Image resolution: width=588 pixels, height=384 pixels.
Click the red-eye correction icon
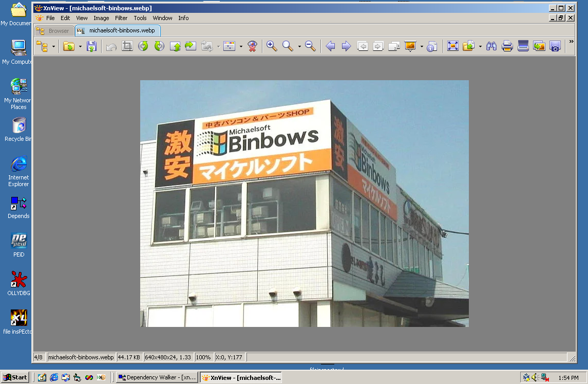click(252, 46)
